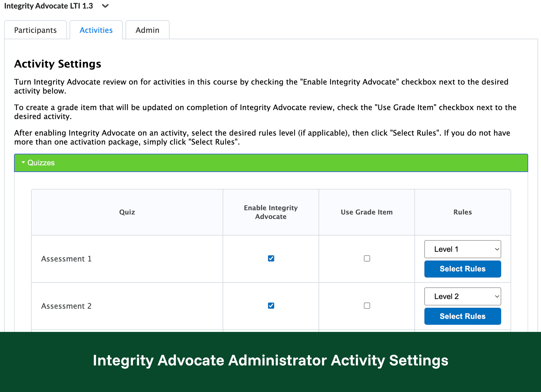Collapse the Quizzes section arrow
This screenshot has width=541, height=392.
click(x=23, y=162)
